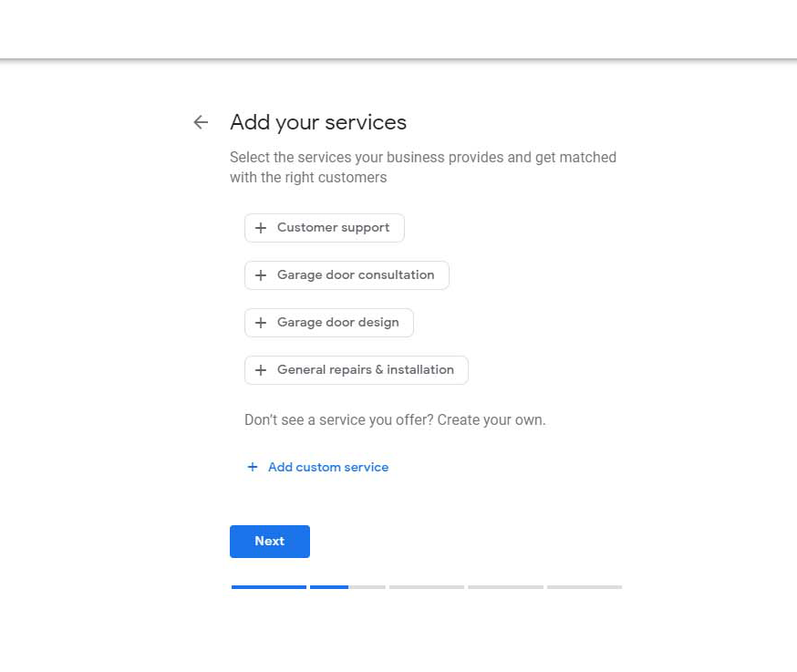
Task: Click the plus icon on Garage door consultation
Action: tap(261, 274)
